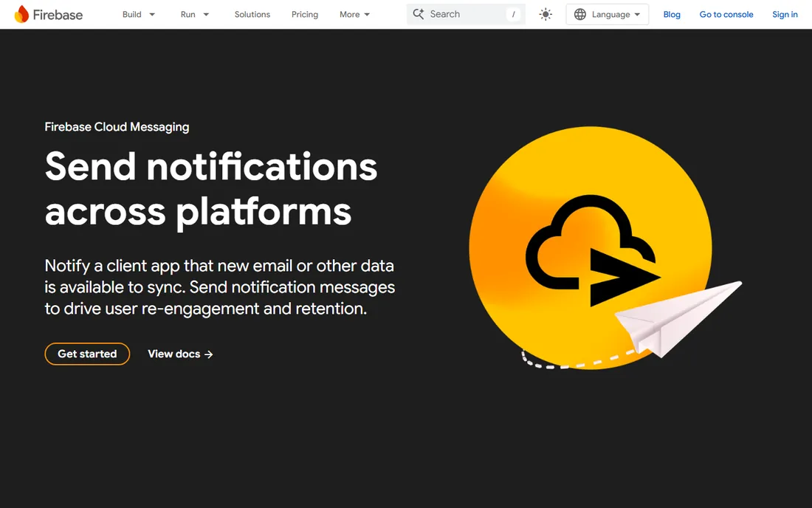Click the Firebase wordmark text

[x=58, y=15]
